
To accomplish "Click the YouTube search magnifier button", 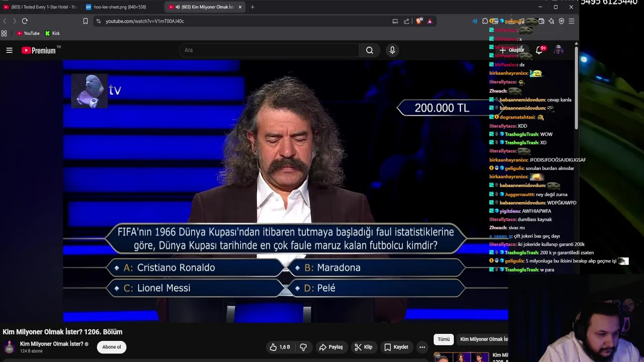I will click(x=370, y=50).
